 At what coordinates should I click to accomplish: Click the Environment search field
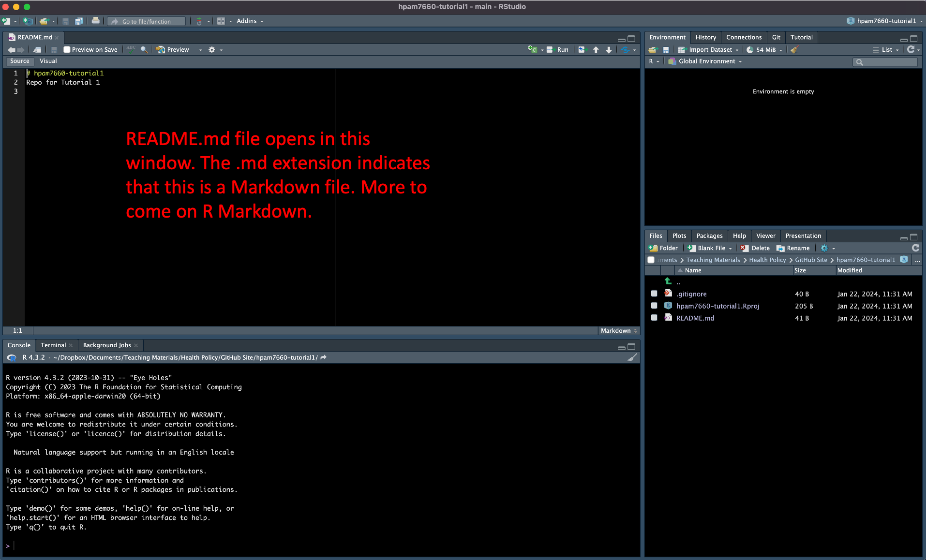[x=885, y=62]
